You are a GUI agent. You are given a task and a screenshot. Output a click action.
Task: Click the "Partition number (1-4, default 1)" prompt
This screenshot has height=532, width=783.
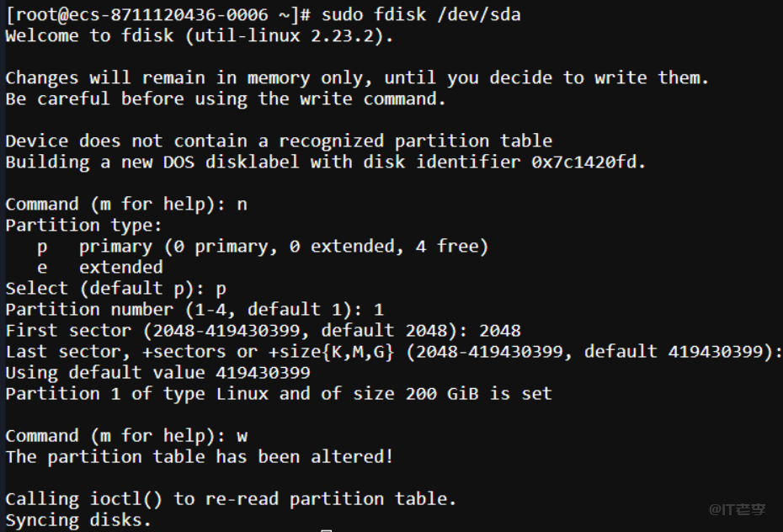pos(194,309)
